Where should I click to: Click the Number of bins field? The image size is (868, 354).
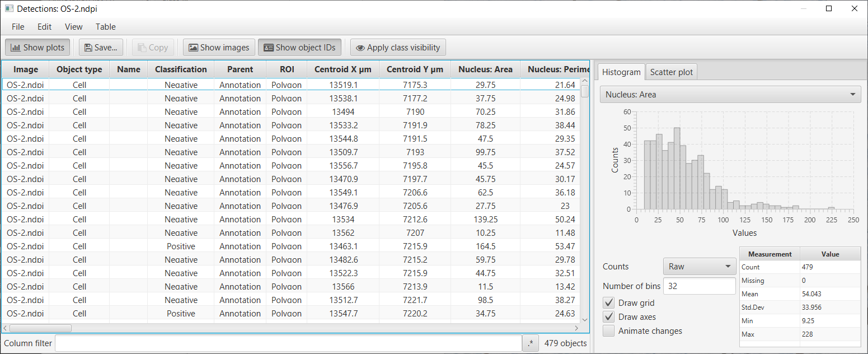click(699, 286)
